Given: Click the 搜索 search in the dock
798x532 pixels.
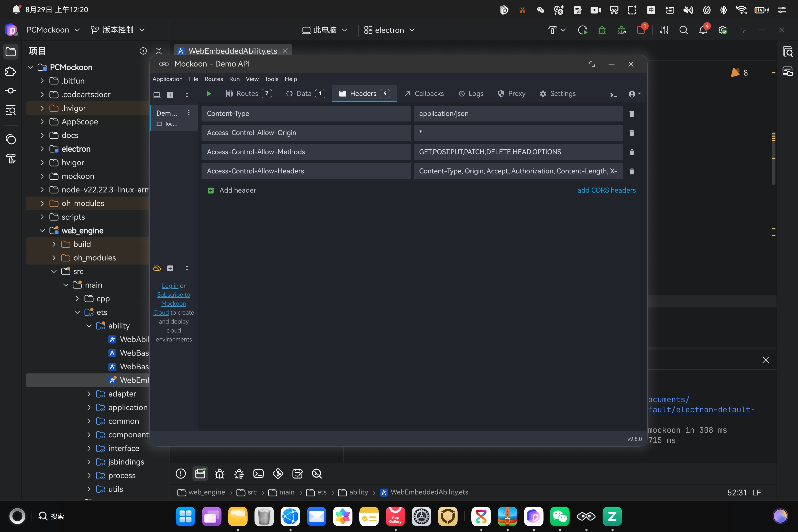Looking at the screenshot, I should (x=51, y=516).
